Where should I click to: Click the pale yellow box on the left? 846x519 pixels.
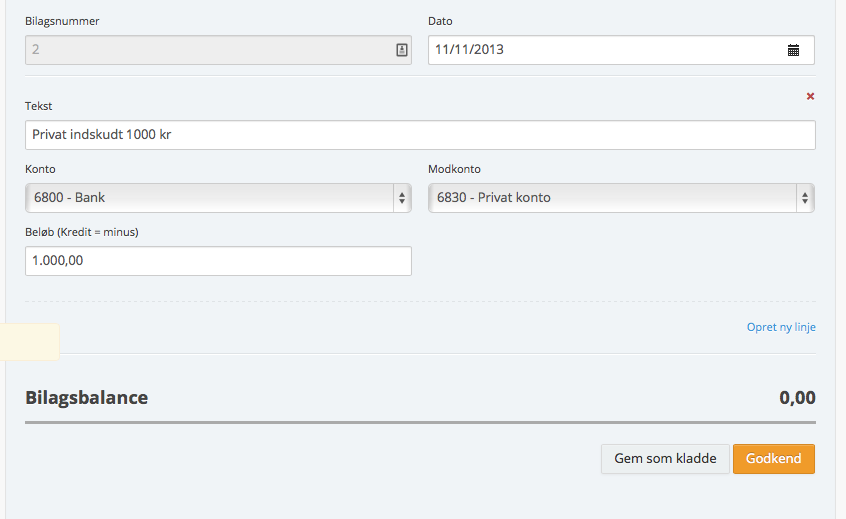pos(29,342)
